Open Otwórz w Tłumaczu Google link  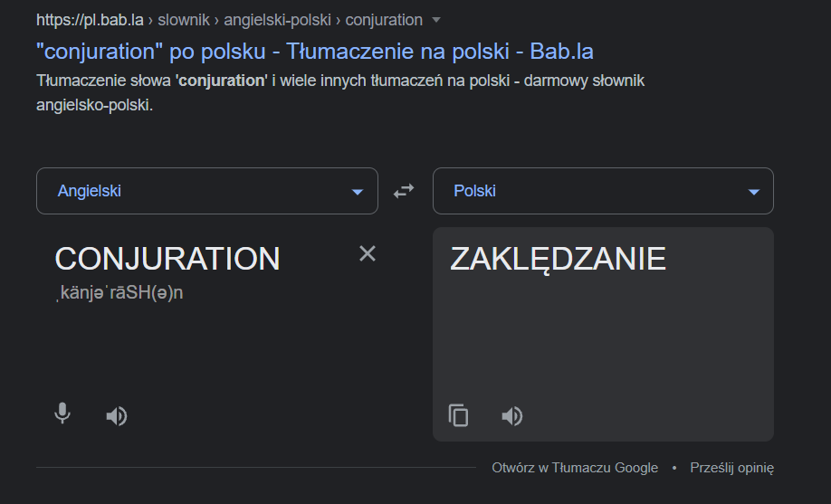[575, 468]
